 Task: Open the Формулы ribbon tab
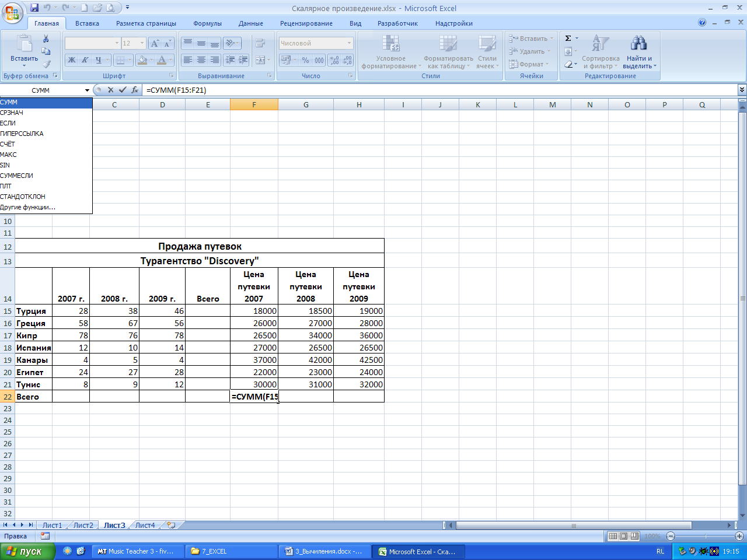(x=207, y=23)
